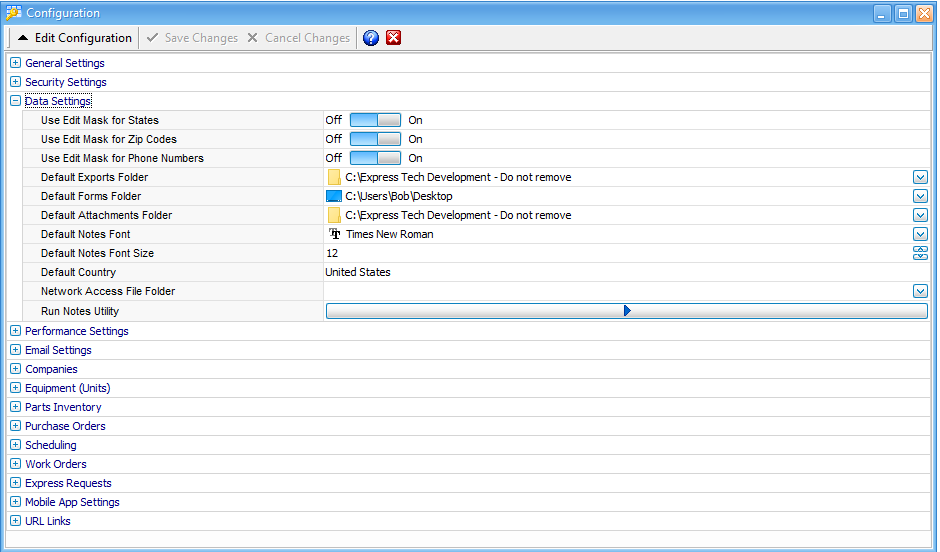
Task: Click the folder icon beside Default Attachments Folder
Action: point(334,215)
